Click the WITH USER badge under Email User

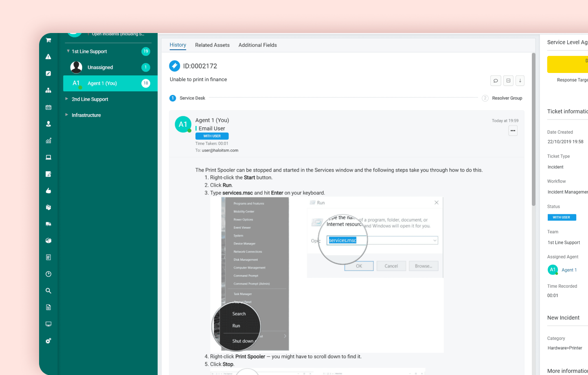(212, 136)
